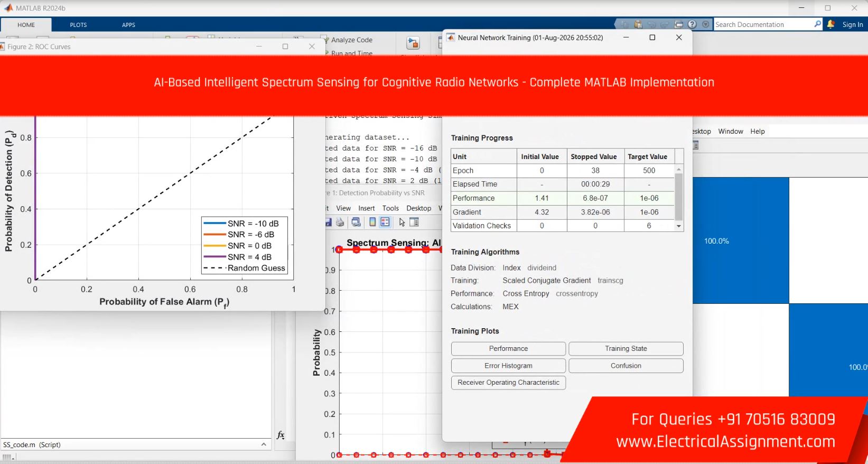The height and width of the screenshot is (464, 868).
Task: Open the Desktop menu in Figure 1
Action: [419, 208]
